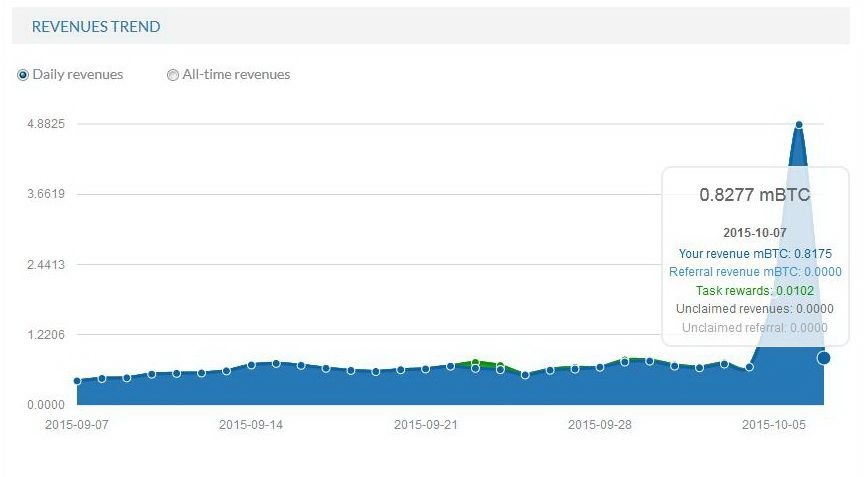Click the large highlighted 2015-10-07 data point
Viewport: 864px width, 477px height.
[x=823, y=358]
